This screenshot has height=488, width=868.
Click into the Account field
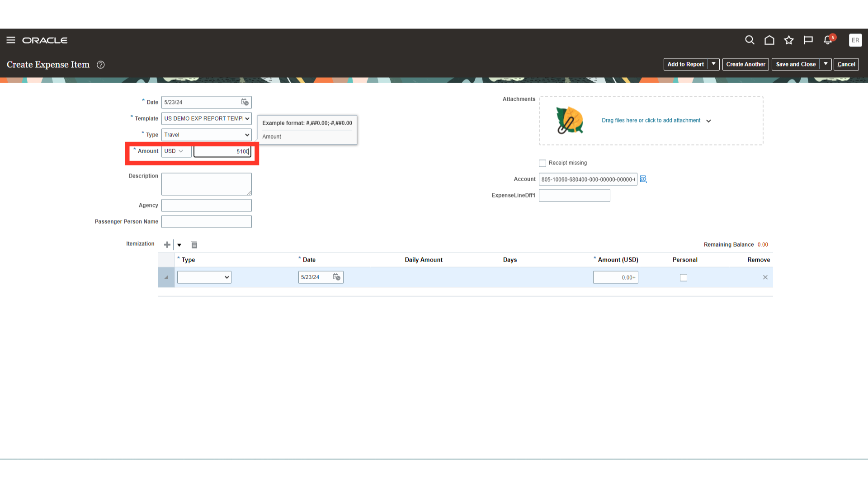[588, 179]
